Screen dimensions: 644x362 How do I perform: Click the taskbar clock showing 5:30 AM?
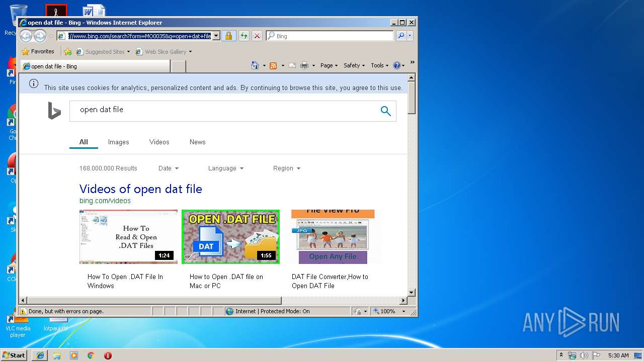[618, 355]
